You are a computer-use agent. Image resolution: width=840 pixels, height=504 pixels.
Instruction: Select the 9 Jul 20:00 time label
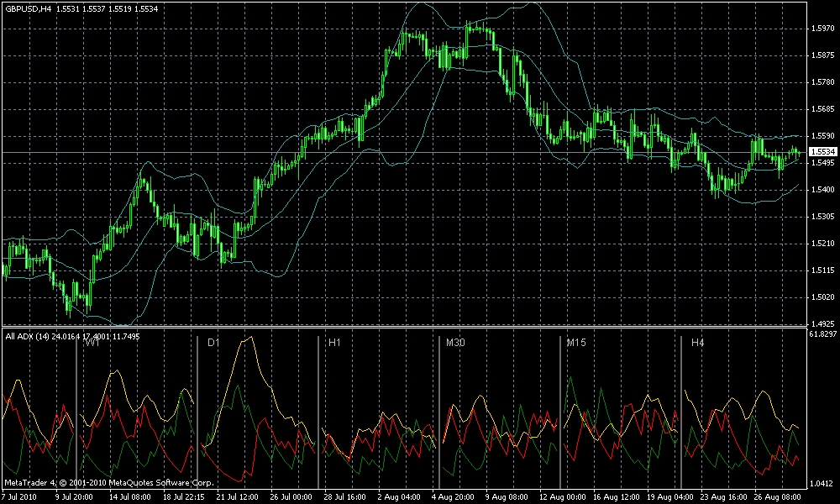[74, 497]
